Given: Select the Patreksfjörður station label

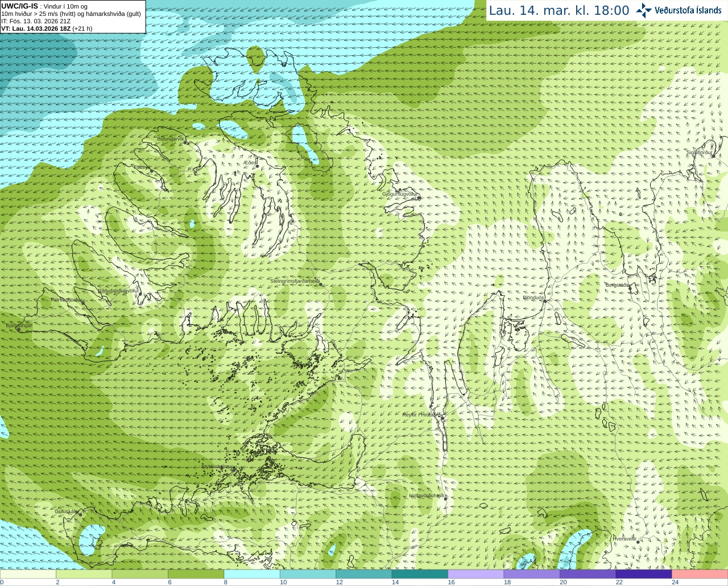Looking at the screenshot, I should pyautogui.click(x=67, y=299).
